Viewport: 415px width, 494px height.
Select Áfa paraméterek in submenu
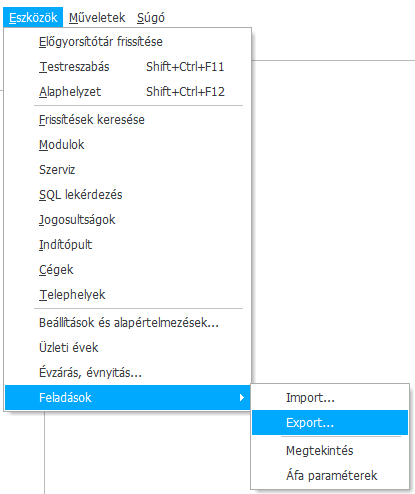pos(330,475)
